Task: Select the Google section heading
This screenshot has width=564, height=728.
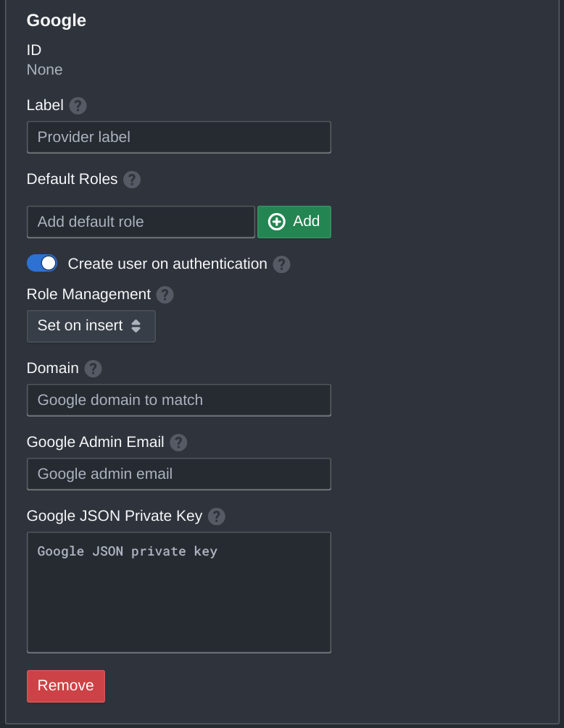Action: coord(57,20)
